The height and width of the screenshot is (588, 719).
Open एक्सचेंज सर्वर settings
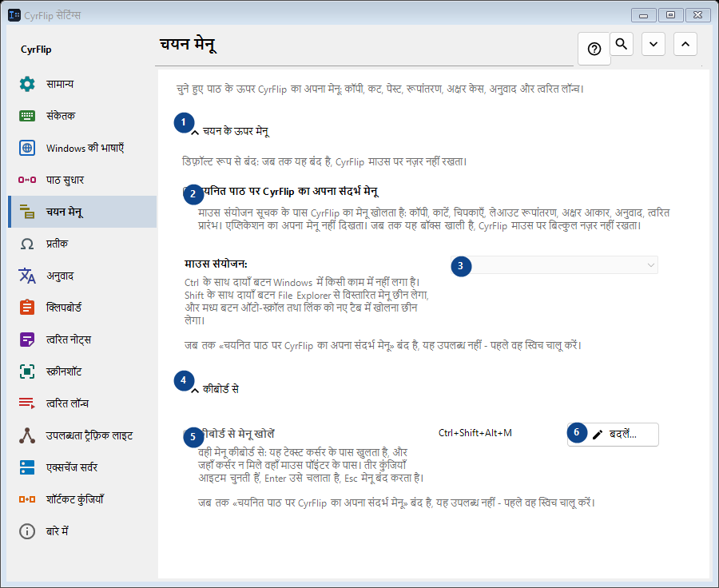click(82, 467)
